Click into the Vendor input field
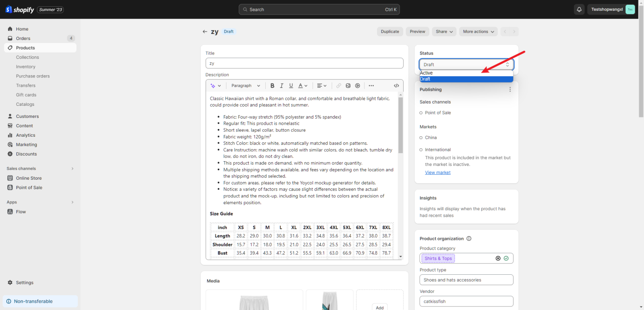 tap(466, 301)
